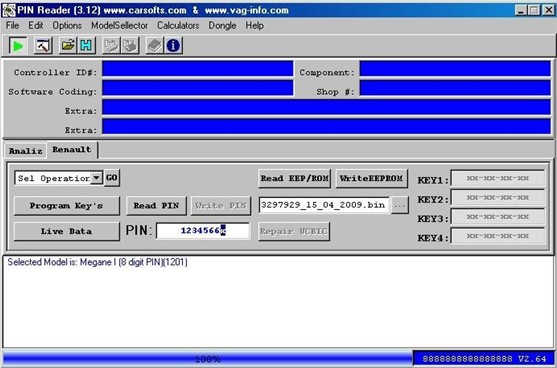Click the KEY3 field
Screen dimensions: 557x368
[498, 217]
